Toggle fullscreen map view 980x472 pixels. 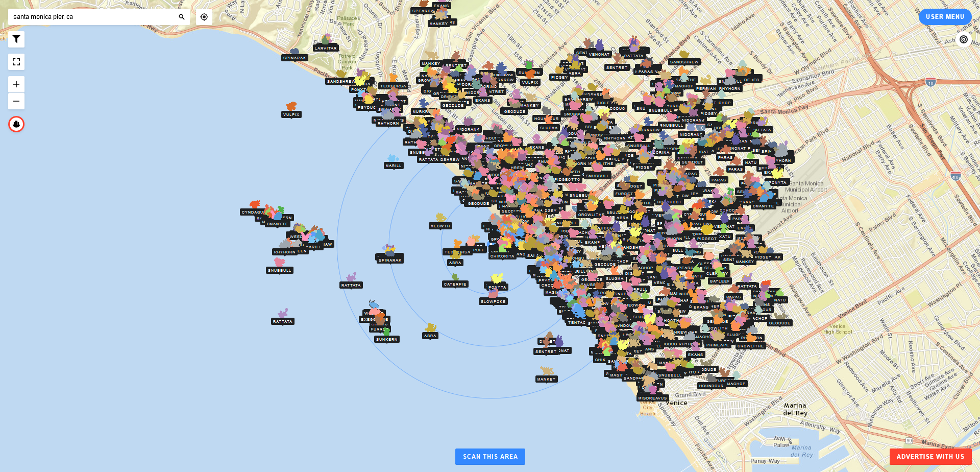coord(16,62)
